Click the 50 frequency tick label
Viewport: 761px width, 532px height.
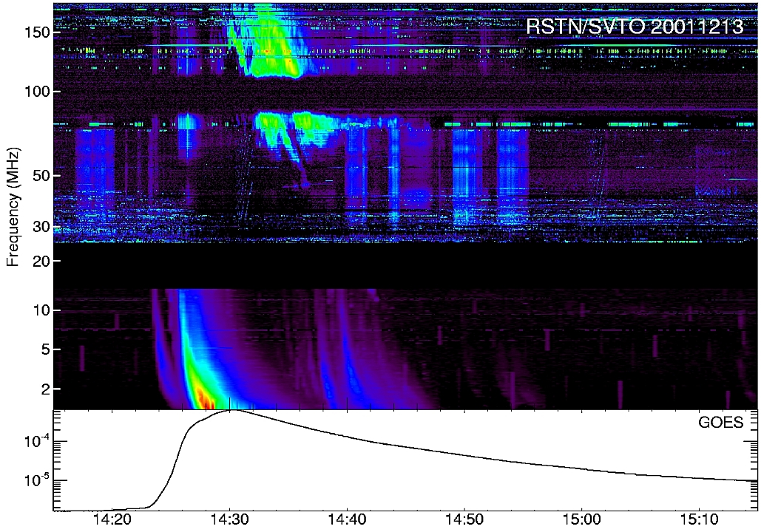point(41,176)
